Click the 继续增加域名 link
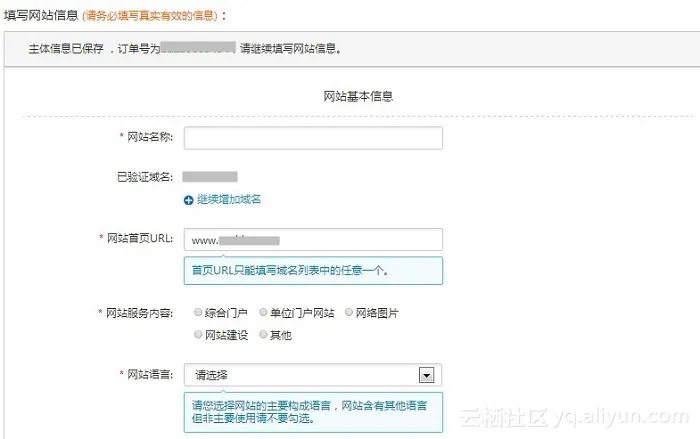Image resolution: width=700 pixels, height=439 pixels. pos(229,200)
